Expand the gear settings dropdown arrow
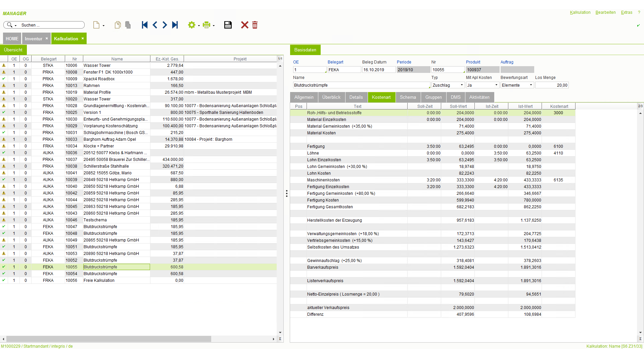Viewport: 644px width, 349px height. 199,26
